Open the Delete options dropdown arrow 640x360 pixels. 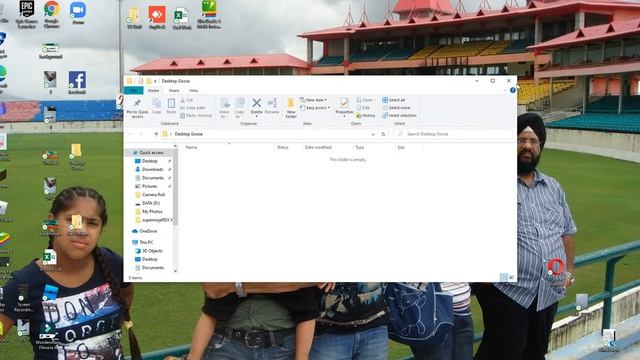(256, 117)
